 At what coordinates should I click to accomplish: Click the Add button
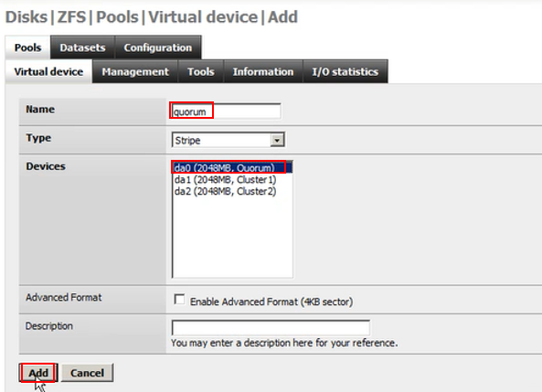[38, 373]
